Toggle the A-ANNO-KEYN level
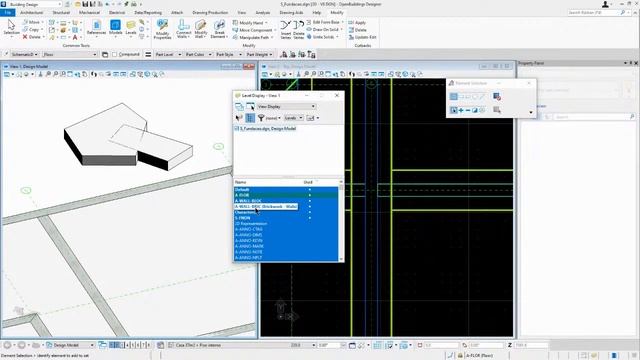The image size is (640, 360). (286, 241)
